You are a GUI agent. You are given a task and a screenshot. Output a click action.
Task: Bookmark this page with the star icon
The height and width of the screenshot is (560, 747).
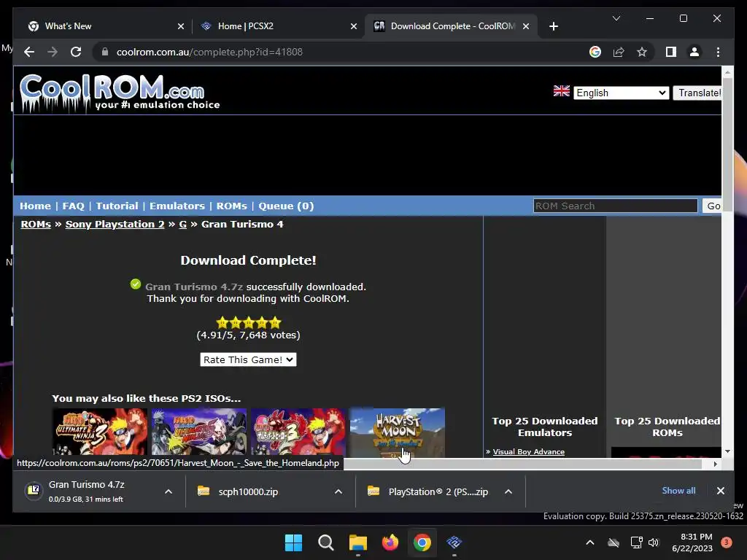click(x=642, y=52)
